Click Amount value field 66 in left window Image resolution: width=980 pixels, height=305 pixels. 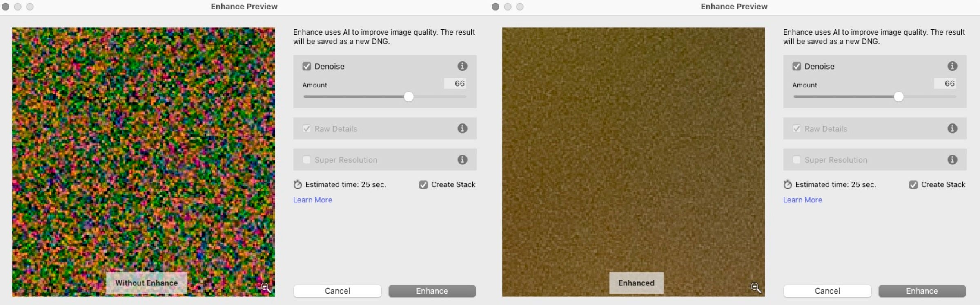(x=455, y=84)
